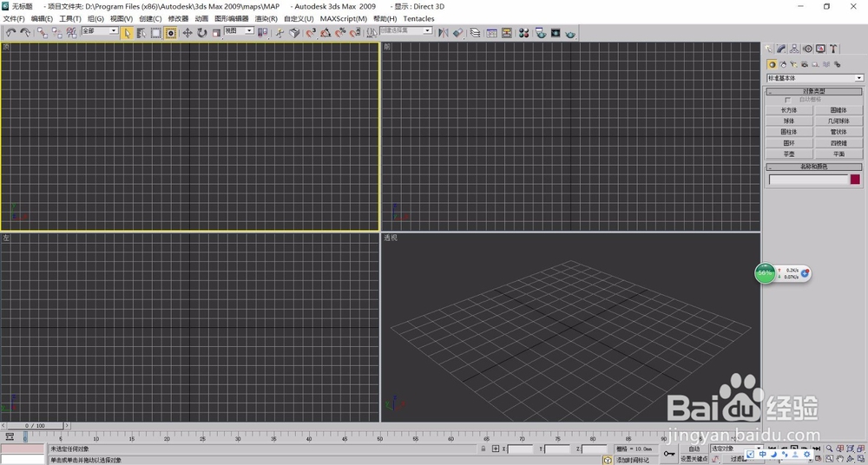Click the 长方体 button
Viewport: 868px width, 465px height.
tap(789, 110)
